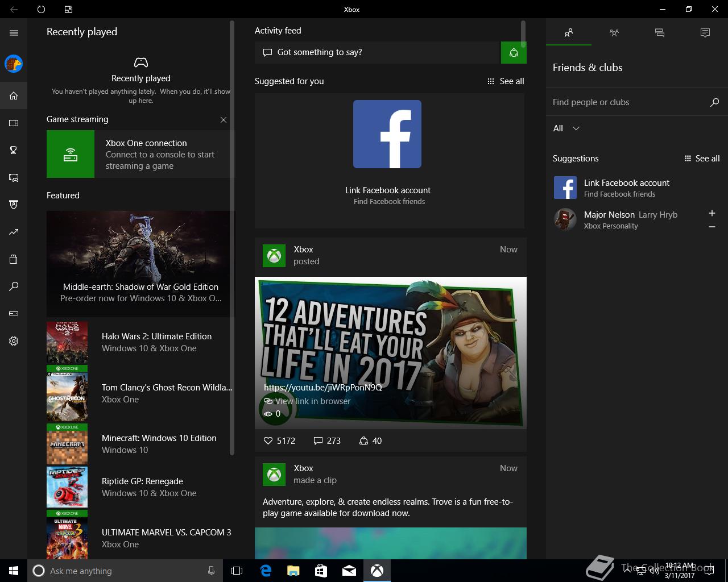The width and height of the screenshot is (728, 582).
Task: Click Cortana microphone icon
Action: coord(211,571)
